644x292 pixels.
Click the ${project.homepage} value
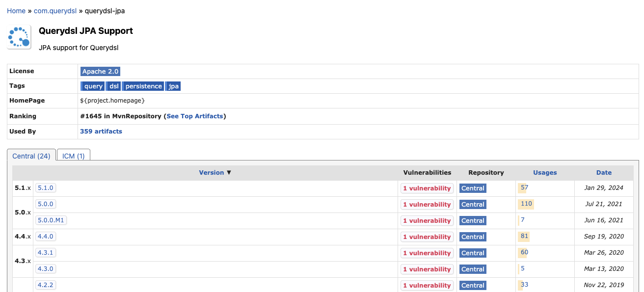coord(112,101)
